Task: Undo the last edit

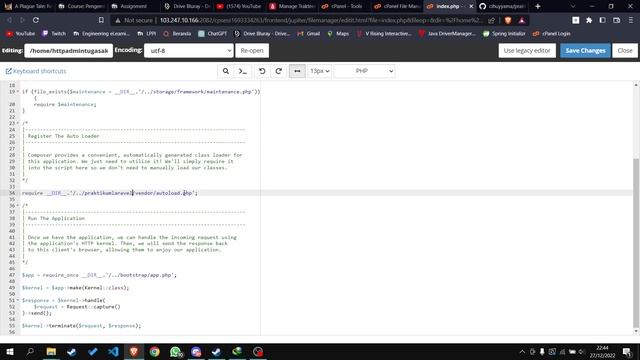Action: [x=262, y=71]
